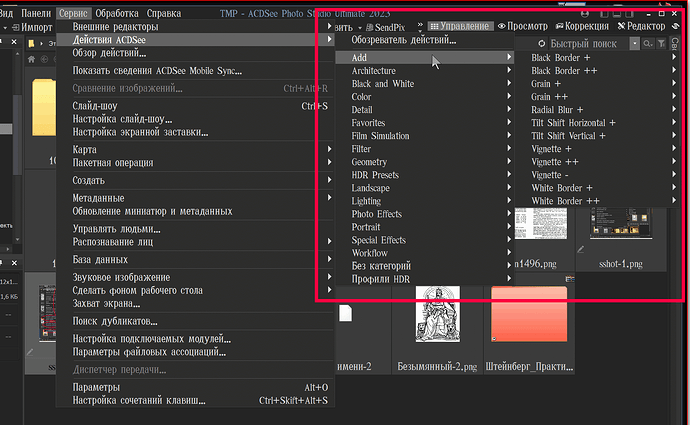Open the Вид menu
This screenshot has height=425, width=690.
(x=6, y=13)
